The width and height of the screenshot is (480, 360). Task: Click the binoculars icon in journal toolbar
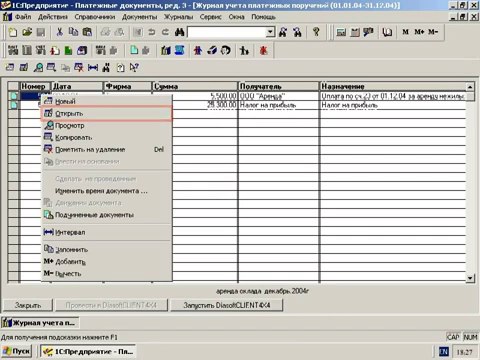click(106, 68)
